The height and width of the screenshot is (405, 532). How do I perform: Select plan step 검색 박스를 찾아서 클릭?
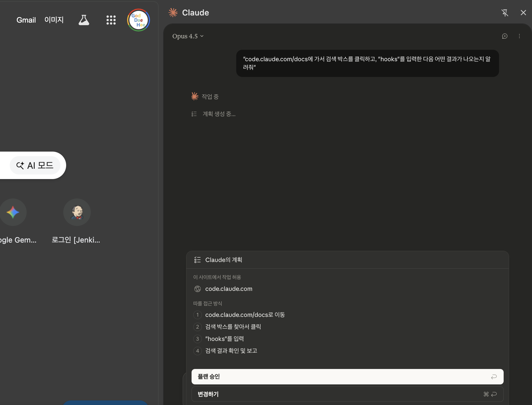click(x=233, y=327)
